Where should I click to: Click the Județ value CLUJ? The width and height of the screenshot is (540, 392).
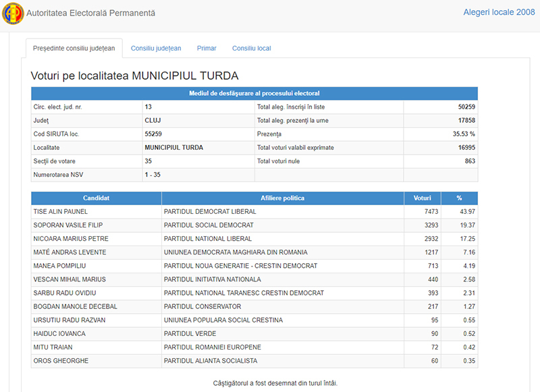153,121
